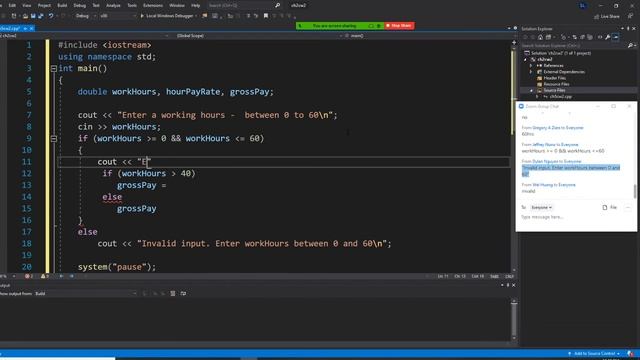Click the Save All toolbar icon
640x360 pixels.
pos(40,16)
